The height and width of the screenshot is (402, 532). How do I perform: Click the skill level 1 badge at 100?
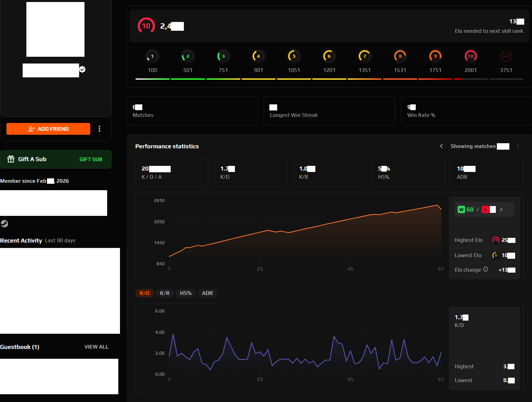(152, 56)
